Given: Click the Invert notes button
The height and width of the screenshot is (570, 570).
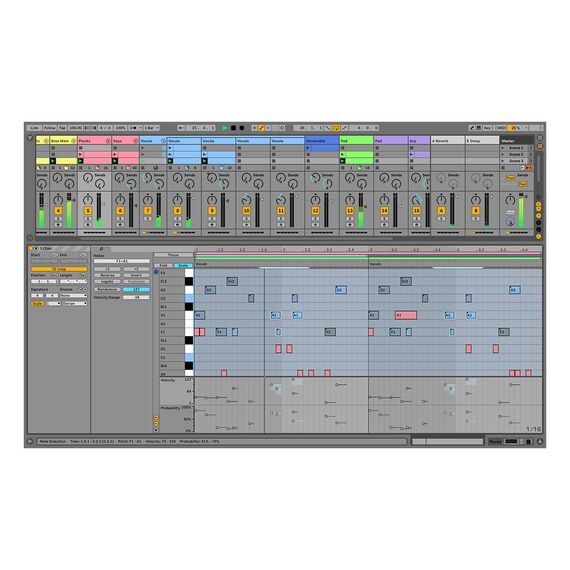Looking at the screenshot, I should coord(136,275).
